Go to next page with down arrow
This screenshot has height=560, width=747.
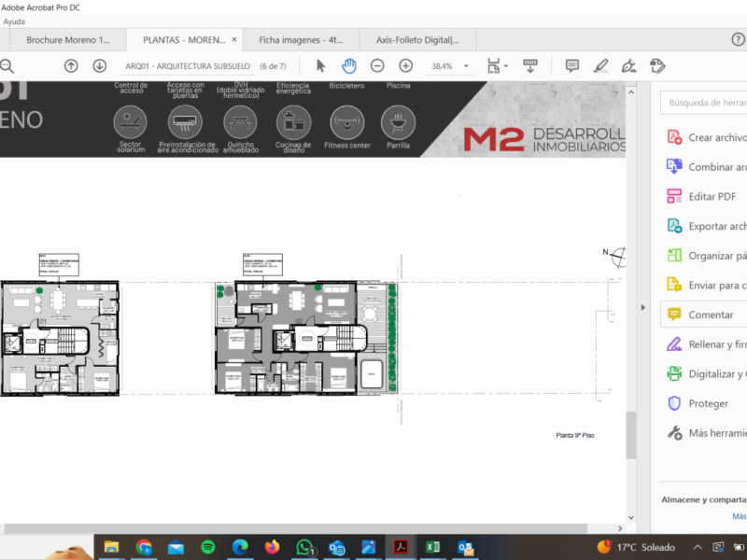click(x=99, y=65)
